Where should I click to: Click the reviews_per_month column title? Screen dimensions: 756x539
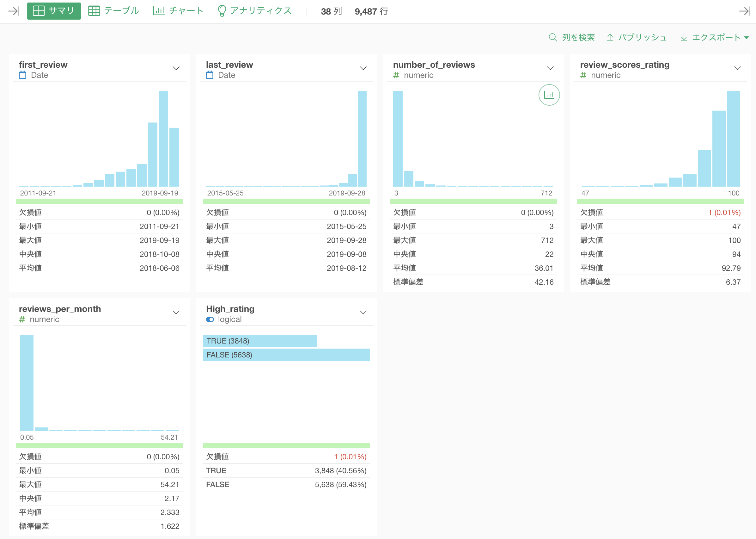60,309
